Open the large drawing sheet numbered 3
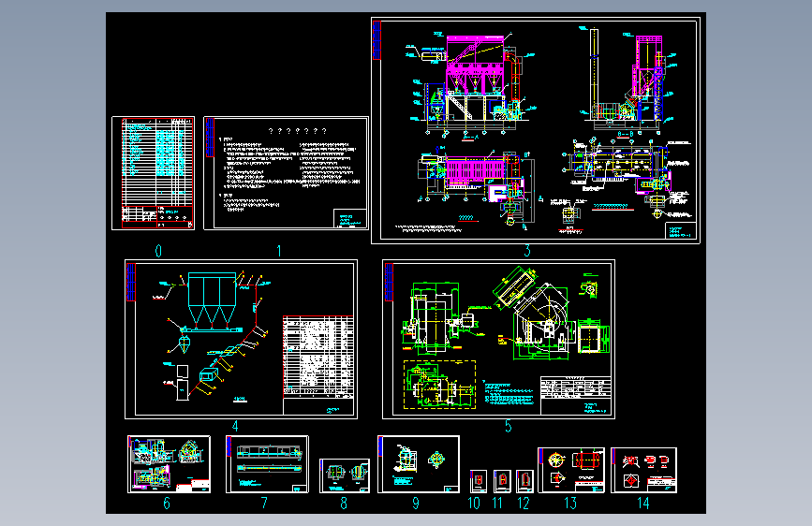 click(536, 130)
